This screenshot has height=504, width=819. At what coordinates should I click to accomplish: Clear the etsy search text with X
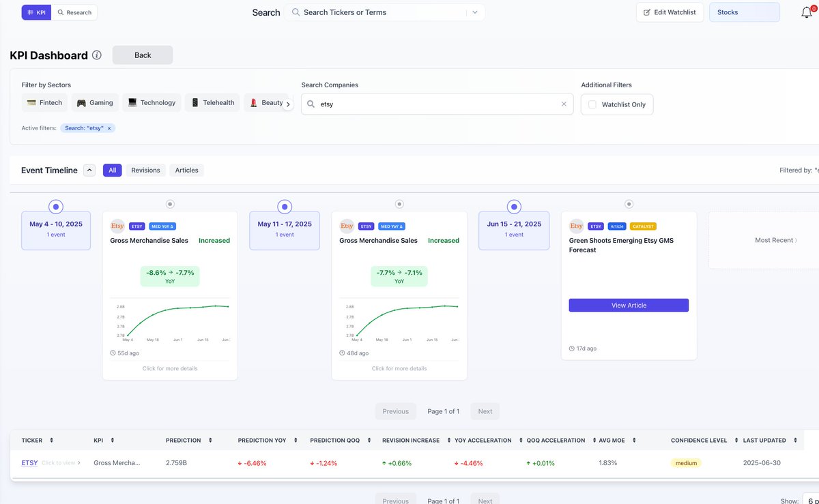coord(564,104)
